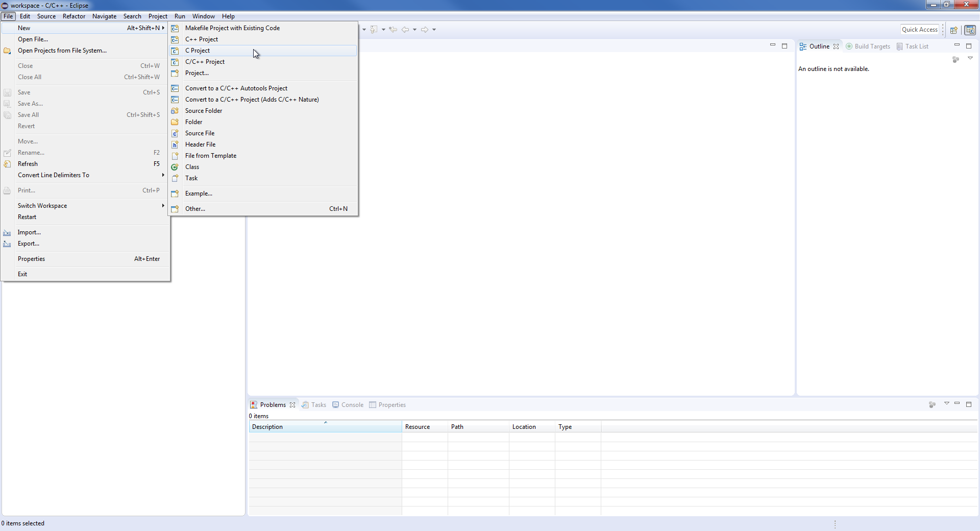This screenshot has width=980, height=531.
Task: Select the C/C++ perspective icon
Action: tap(970, 30)
